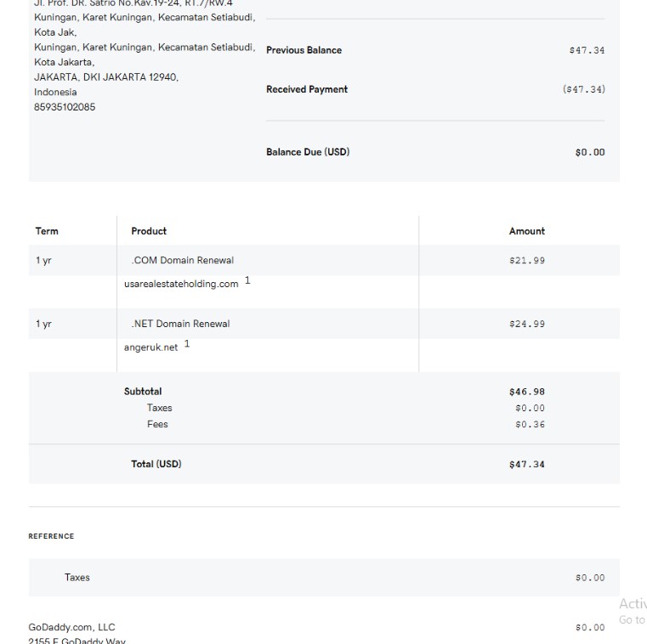Click the Previous Balance label
The height and width of the screenshot is (644, 647).
(304, 50)
